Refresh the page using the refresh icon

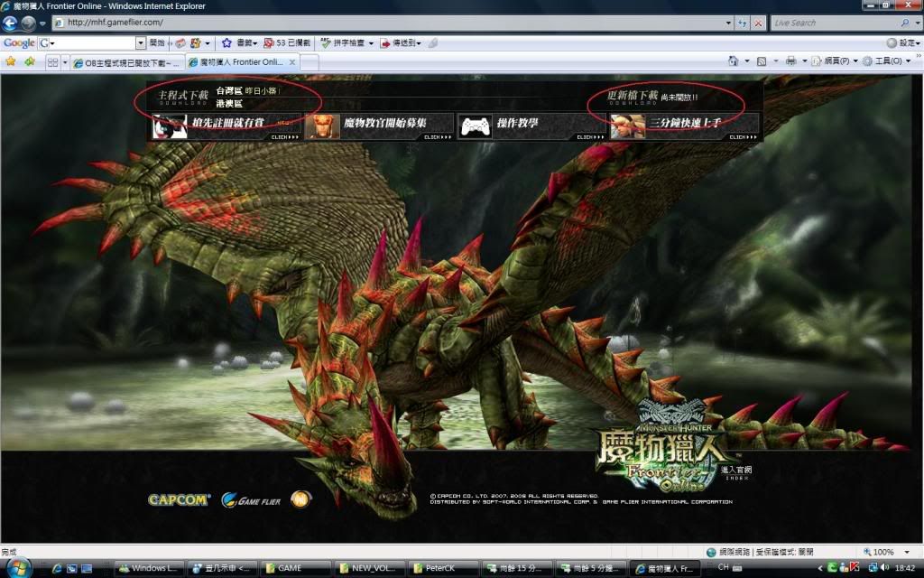[x=742, y=23]
